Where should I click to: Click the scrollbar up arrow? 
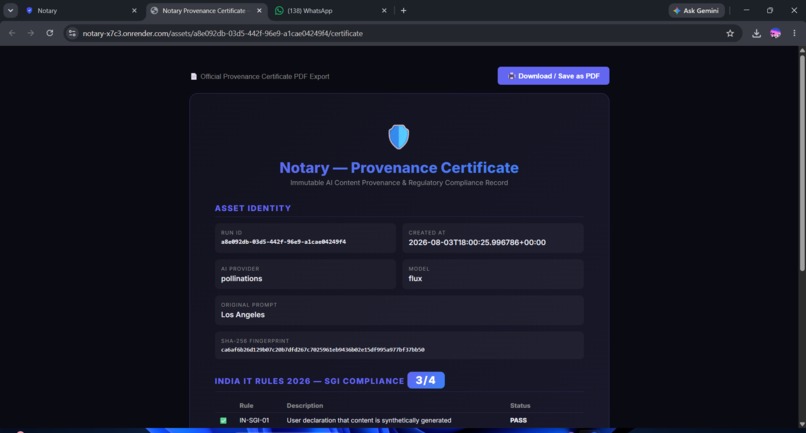(802, 50)
